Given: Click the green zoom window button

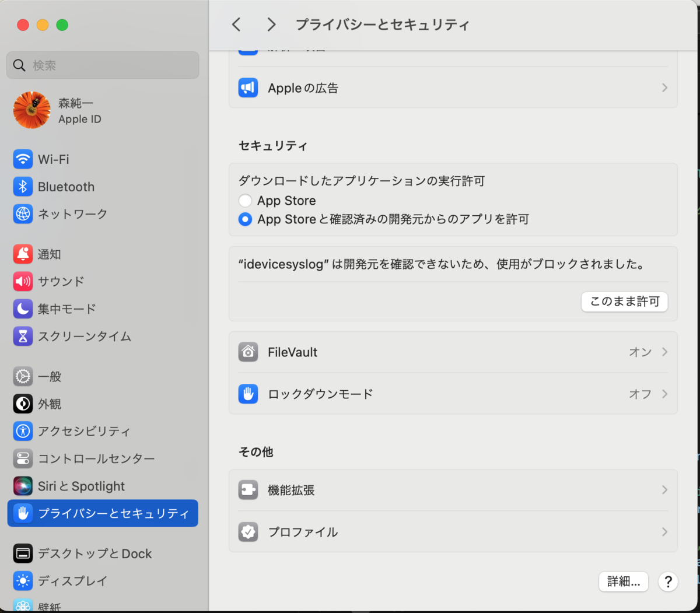Looking at the screenshot, I should (x=62, y=24).
